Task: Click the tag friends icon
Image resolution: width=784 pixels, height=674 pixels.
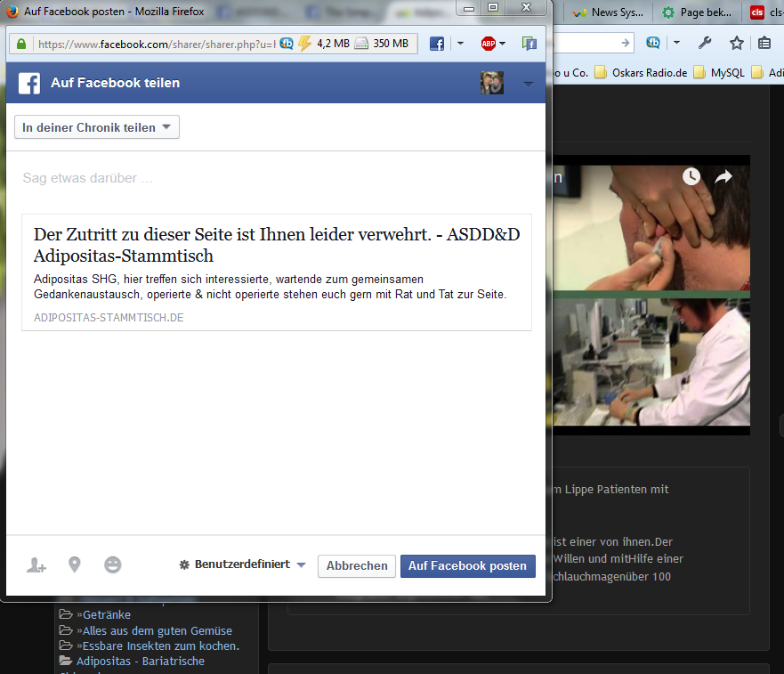Action: click(x=36, y=564)
